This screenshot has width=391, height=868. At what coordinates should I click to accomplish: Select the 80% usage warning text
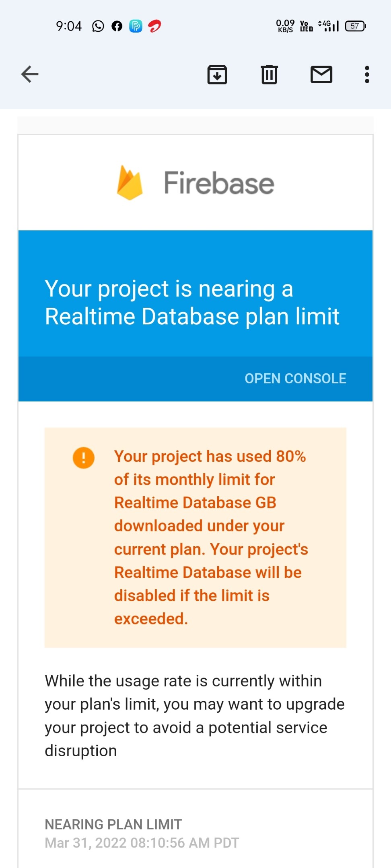tap(211, 537)
